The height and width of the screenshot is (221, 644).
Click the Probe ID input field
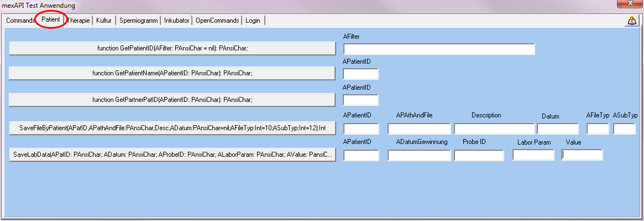point(479,155)
